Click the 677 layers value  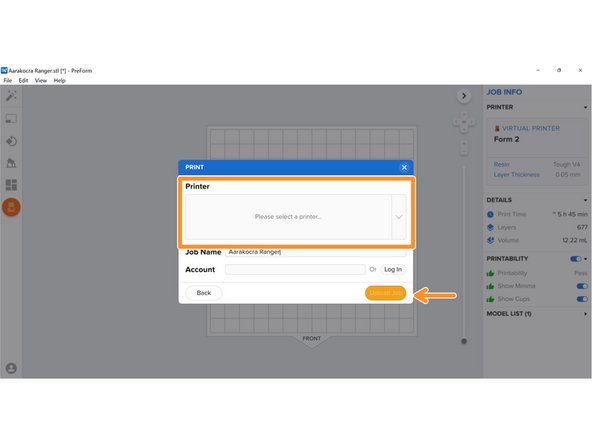582,227
